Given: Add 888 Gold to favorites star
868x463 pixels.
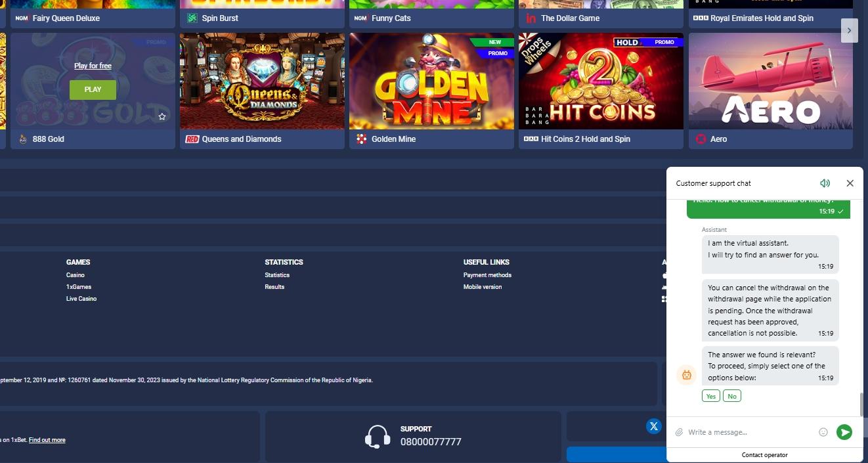Looking at the screenshot, I should point(162,117).
